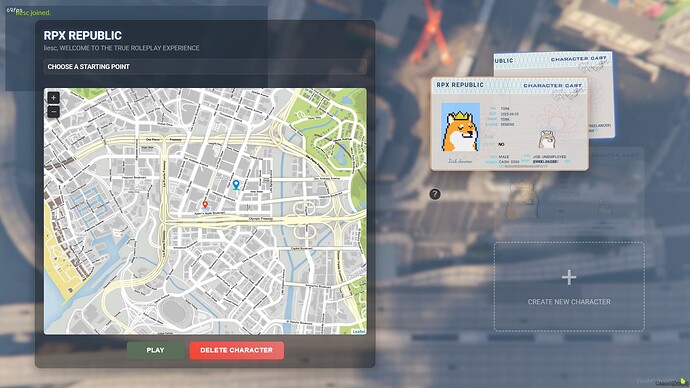Viewport: 690px width, 388px height.
Task: Open the Leaflet attribution link
Action: coord(359,331)
